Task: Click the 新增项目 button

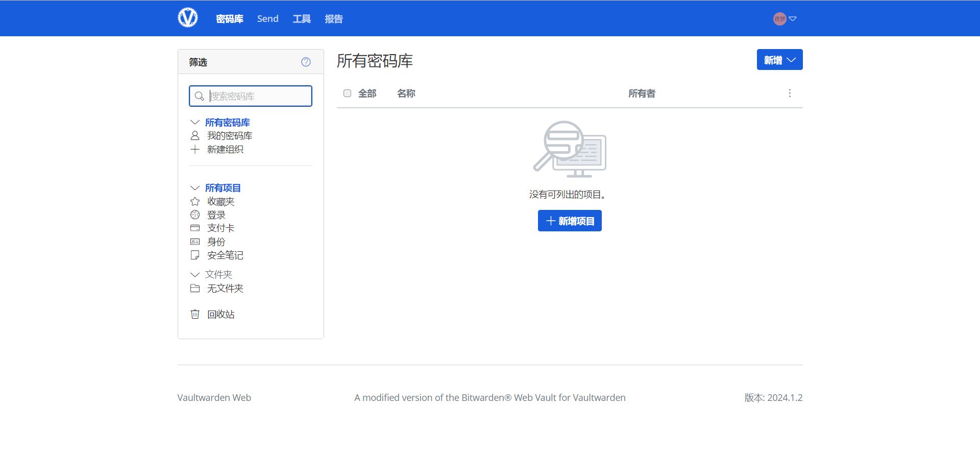Action: pos(570,221)
